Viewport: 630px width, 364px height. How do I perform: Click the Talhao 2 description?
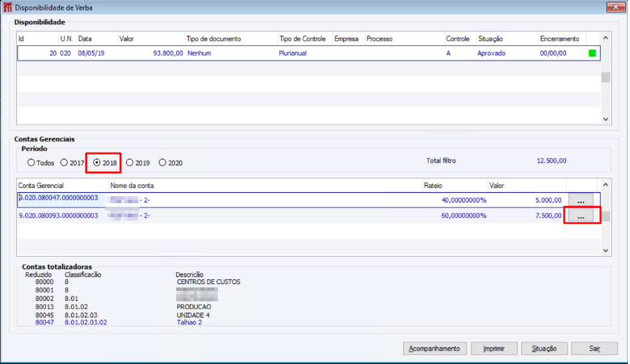189,322
